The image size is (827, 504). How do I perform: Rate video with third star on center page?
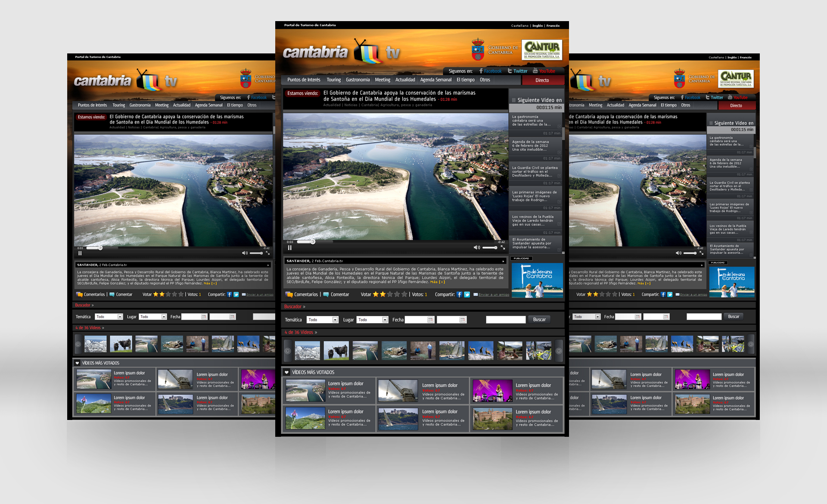coord(390,294)
